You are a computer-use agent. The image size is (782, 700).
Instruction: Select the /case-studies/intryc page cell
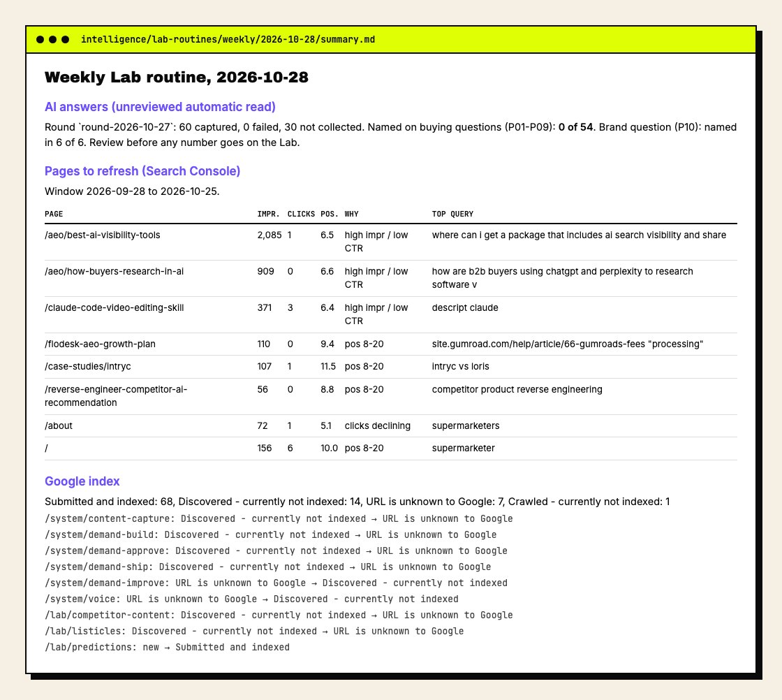pos(88,367)
